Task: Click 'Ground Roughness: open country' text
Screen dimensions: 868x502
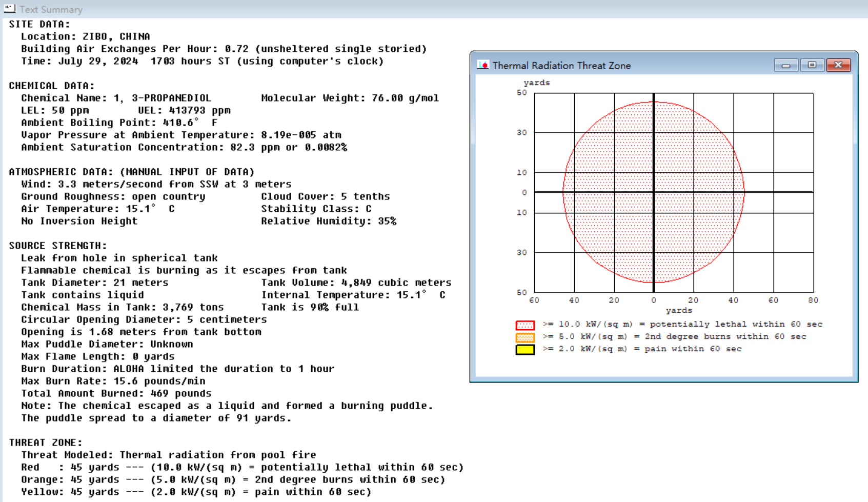Action: [x=113, y=196]
